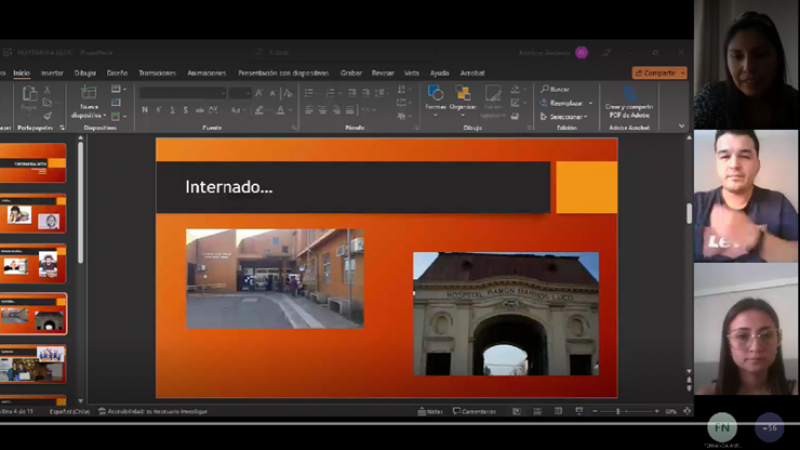This screenshot has width=800, height=450.
Task: Click the user account avatar in title bar
Action: click(581, 52)
